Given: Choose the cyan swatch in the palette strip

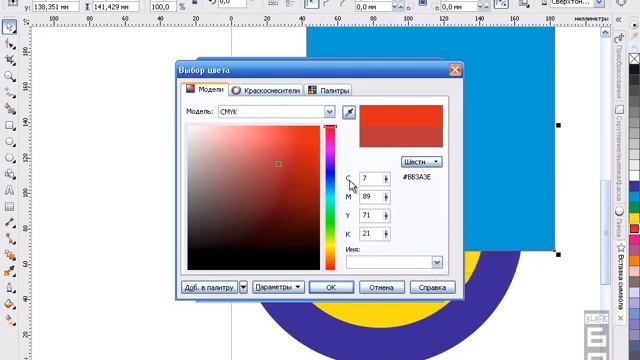Looking at the screenshot, I should (x=634, y=197).
